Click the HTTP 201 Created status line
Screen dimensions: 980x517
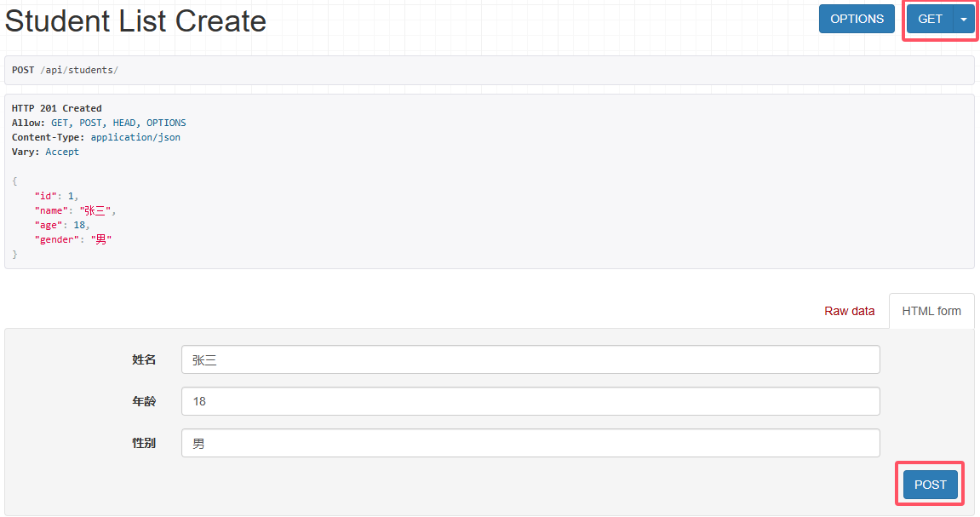[57, 108]
